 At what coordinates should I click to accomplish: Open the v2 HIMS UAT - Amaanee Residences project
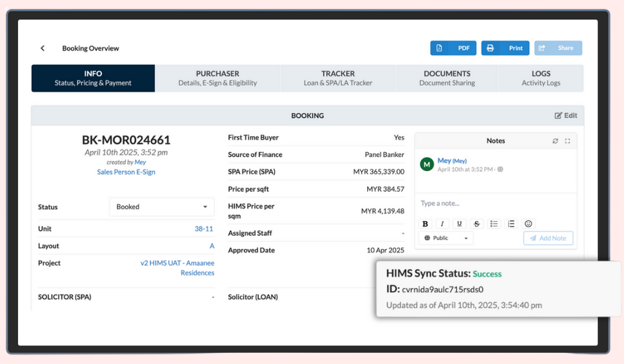177,268
